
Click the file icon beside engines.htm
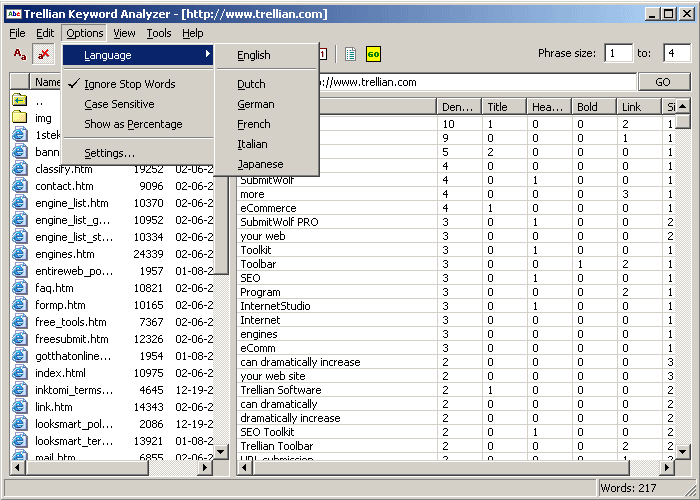(x=19, y=254)
